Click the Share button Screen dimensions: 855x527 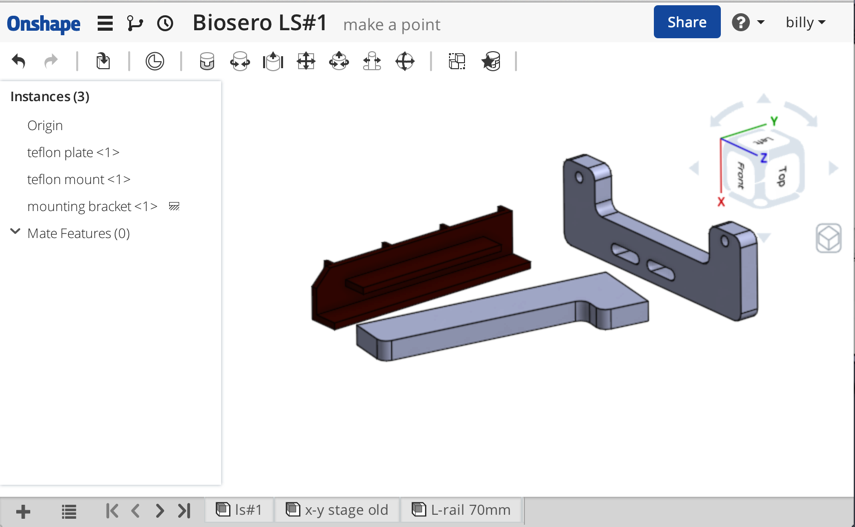pos(687,22)
